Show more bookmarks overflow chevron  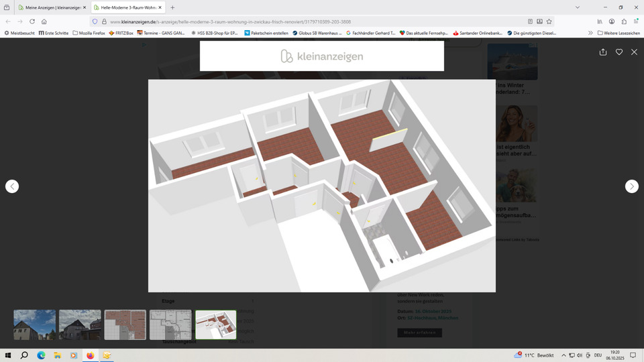click(x=590, y=33)
